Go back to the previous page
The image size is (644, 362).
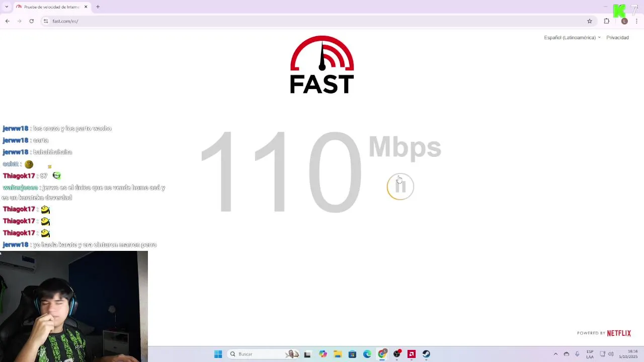[x=7, y=21]
